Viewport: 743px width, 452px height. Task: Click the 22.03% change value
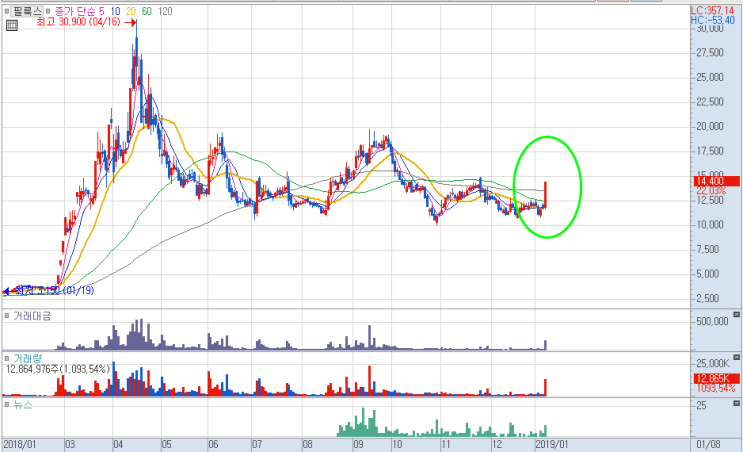[x=711, y=190]
